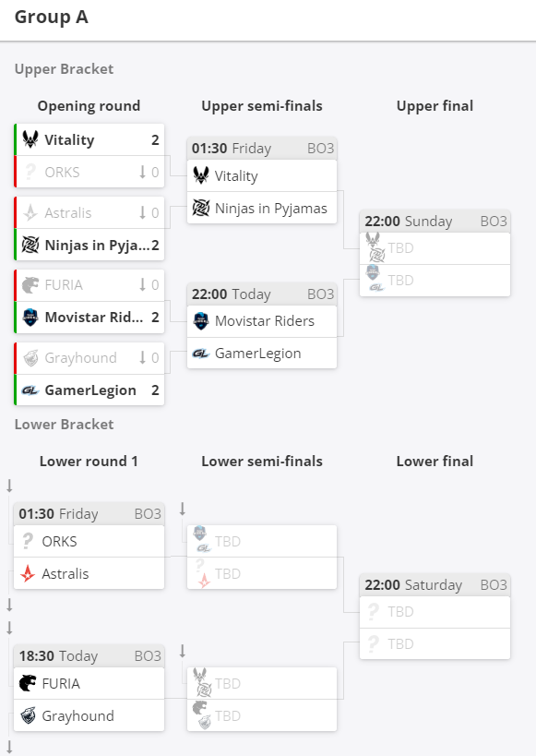This screenshot has width=536, height=756.
Task: Select Movistar Riders winner row in opening round
Action: pyautogui.click(x=89, y=318)
